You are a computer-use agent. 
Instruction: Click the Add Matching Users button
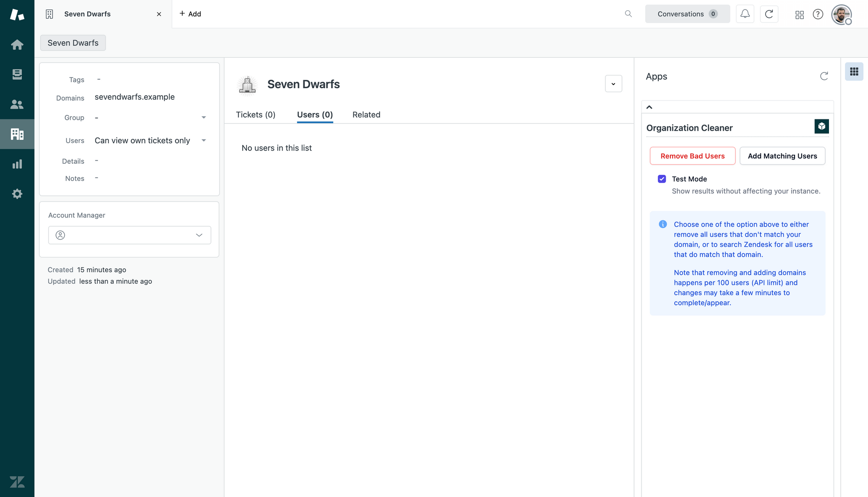click(x=782, y=156)
